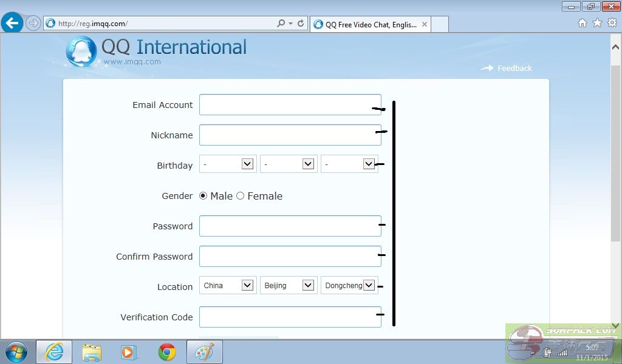Select the Male gender radio button
This screenshot has width=622, height=364.
(203, 196)
